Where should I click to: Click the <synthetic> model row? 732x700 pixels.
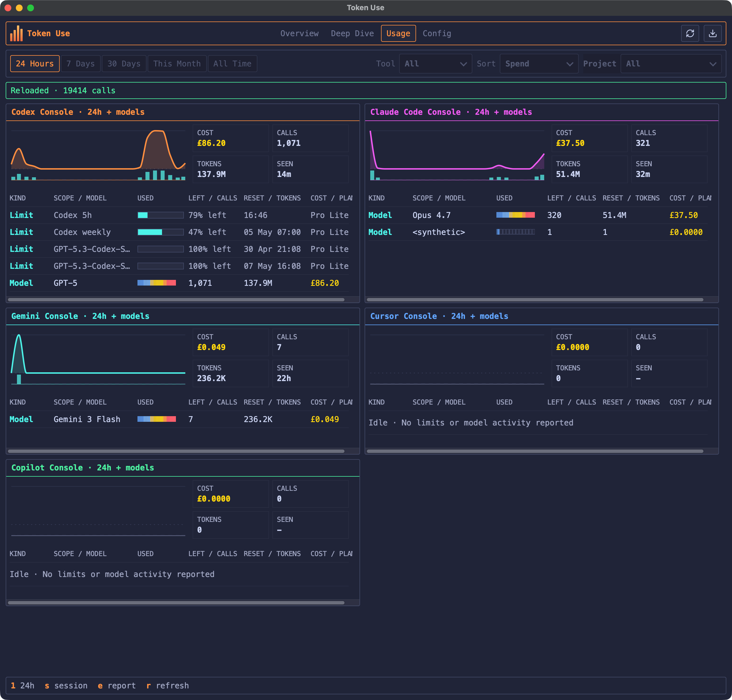(537, 232)
